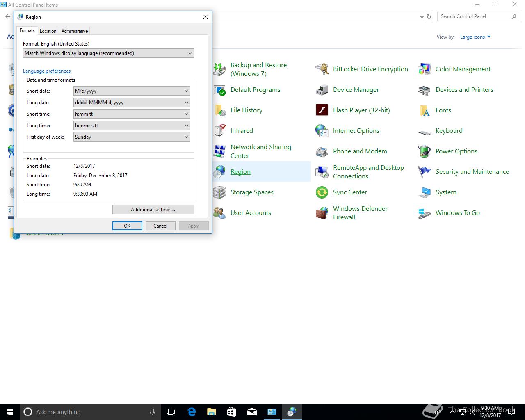
Task: Switch to the Location tab
Action: (x=48, y=31)
